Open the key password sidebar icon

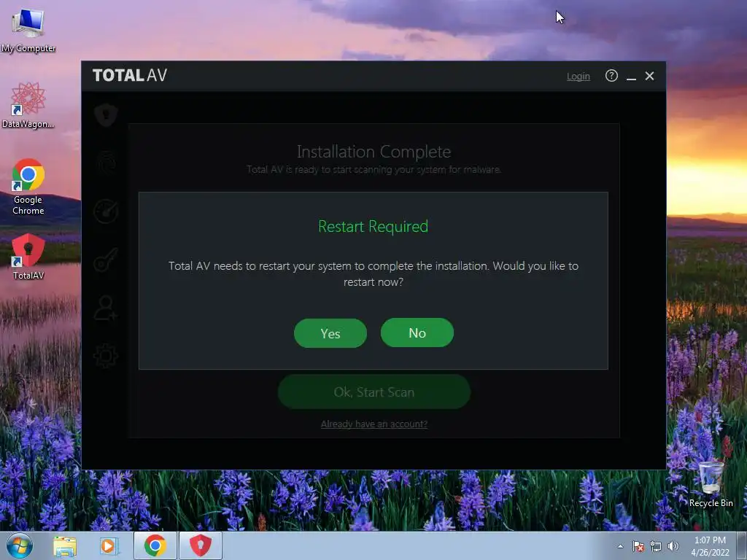(106, 260)
